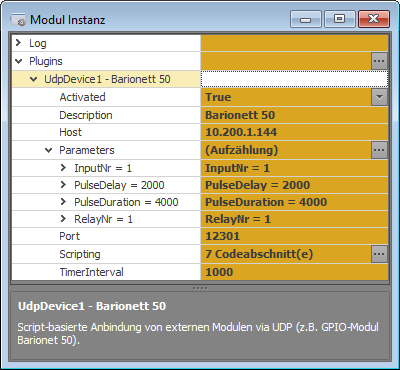Open the ellipsis editor for Plugins

click(x=379, y=61)
